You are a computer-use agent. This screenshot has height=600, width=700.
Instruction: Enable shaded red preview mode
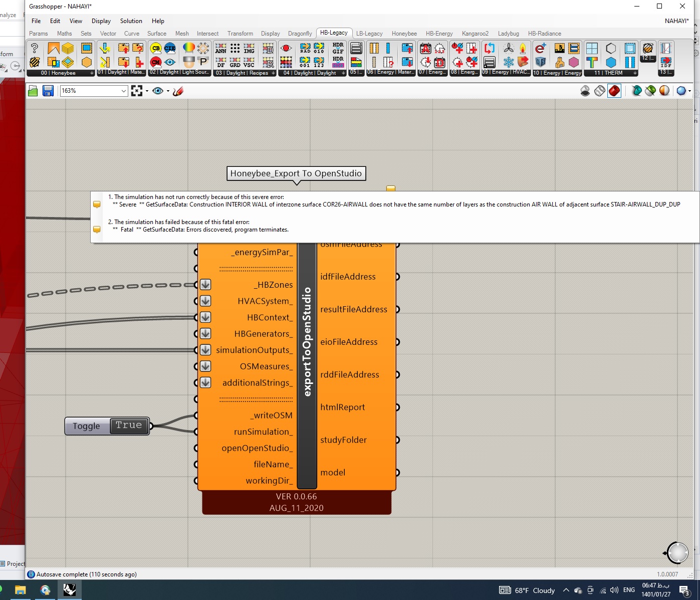[614, 91]
